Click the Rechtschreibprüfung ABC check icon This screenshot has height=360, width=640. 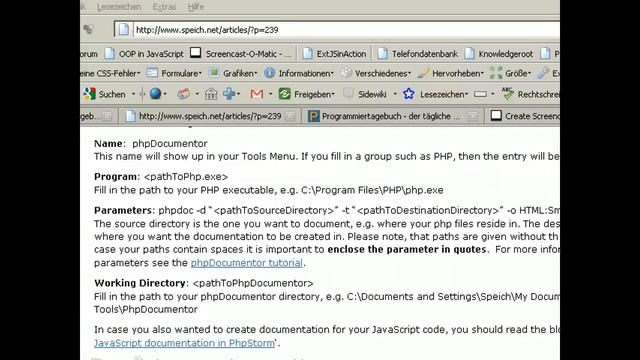point(508,93)
